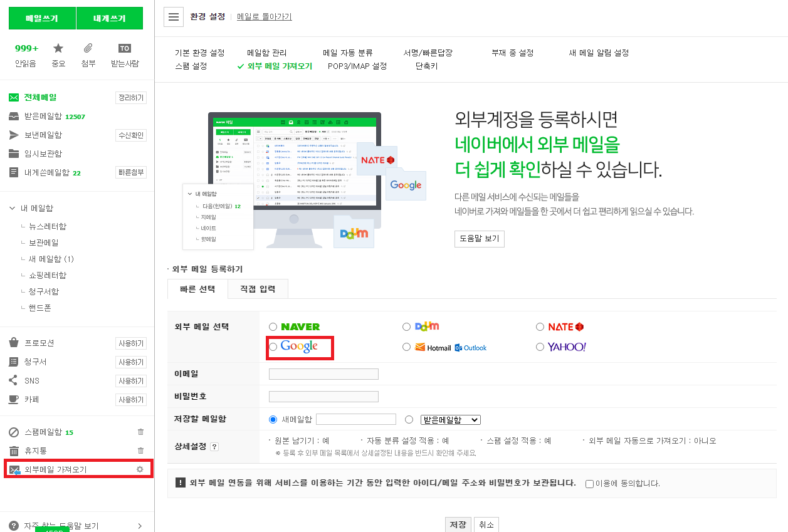Click inside the 이메일 input field
This screenshot has height=532, width=788.
coord(323,373)
